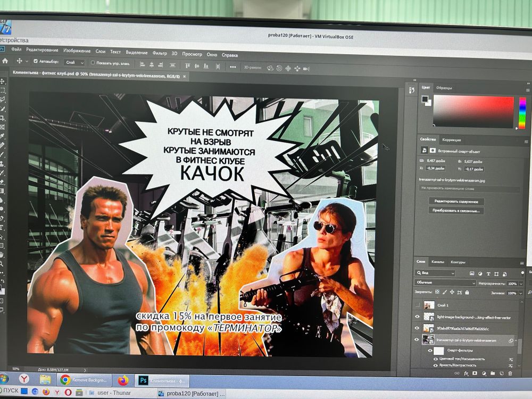Create new adjustment layer icon
The width and height of the screenshot is (532, 399).
pos(484,373)
